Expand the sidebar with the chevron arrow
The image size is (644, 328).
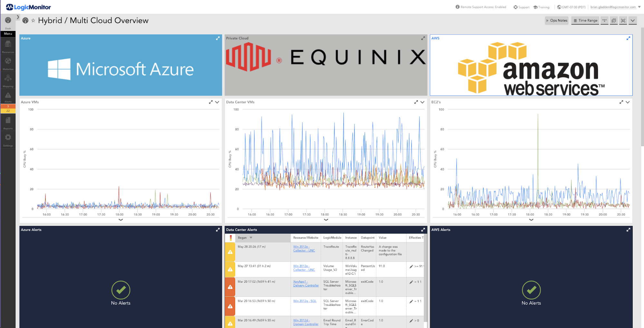(x=18, y=17)
